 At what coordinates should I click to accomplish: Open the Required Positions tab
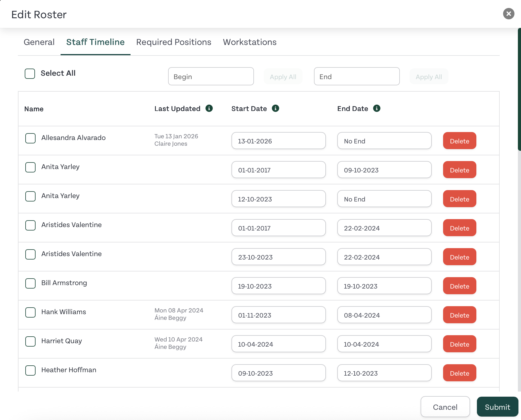click(x=173, y=42)
